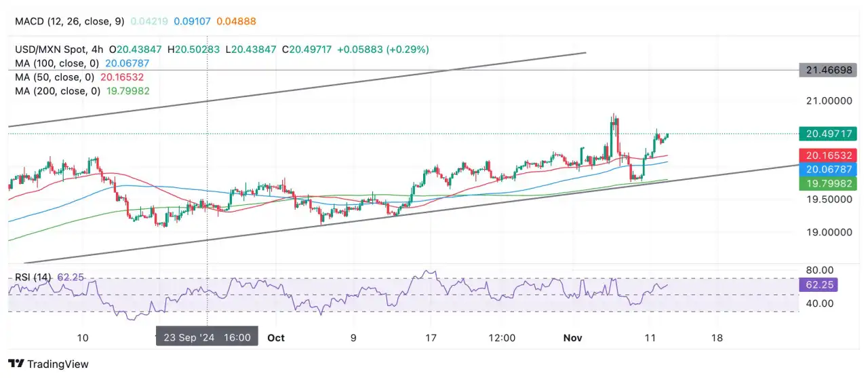Click the 23 Sep '24 16:00 crosshair date label
This screenshot has width=868, height=378.
(x=207, y=337)
